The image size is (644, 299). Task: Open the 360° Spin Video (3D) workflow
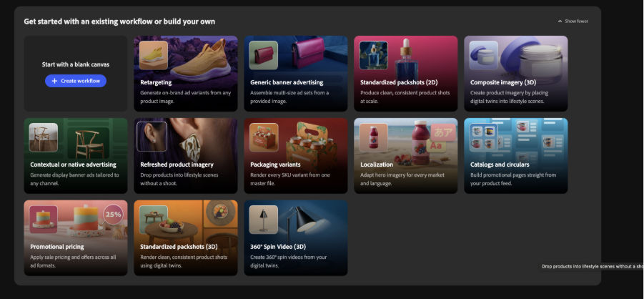point(296,238)
